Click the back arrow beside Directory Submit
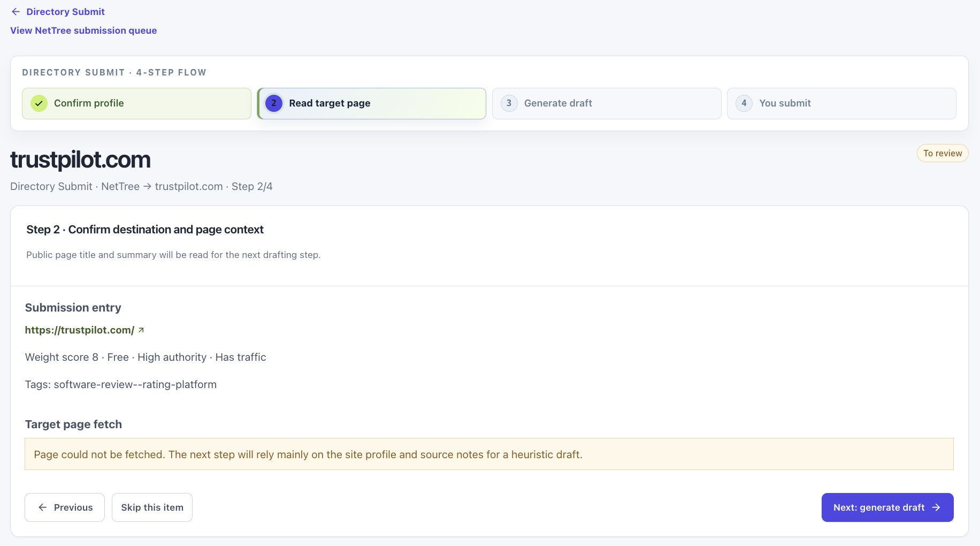This screenshot has width=980, height=546. (16, 12)
